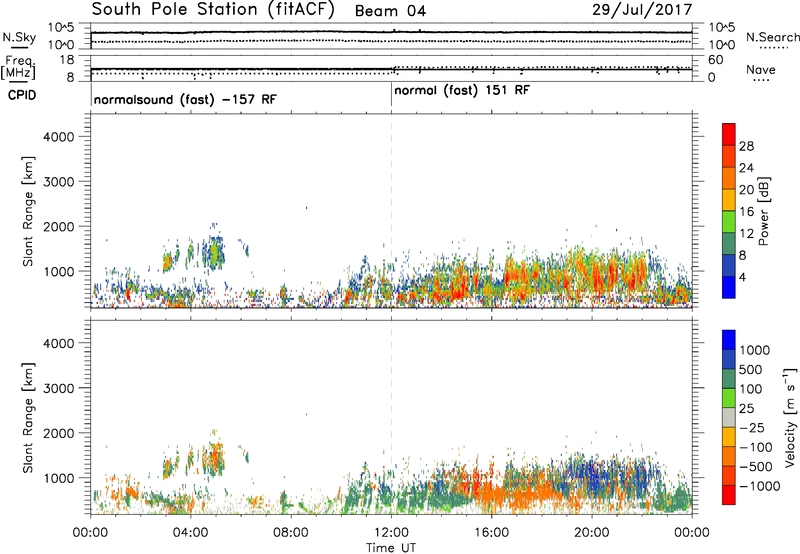The image size is (800, 554).
Task: Click the 'N.Search' legend label
Action: click(772, 37)
